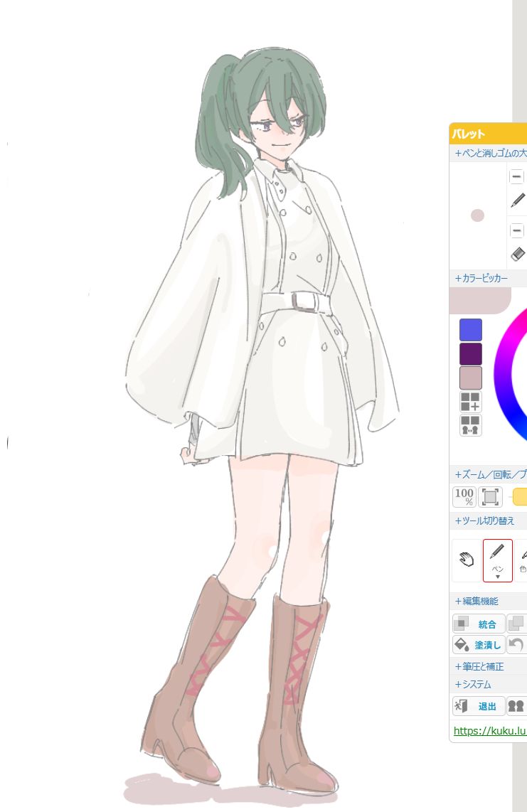Decrease the pen size with minus button
This screenshot has width=527, height=812.
coord(517,177)
